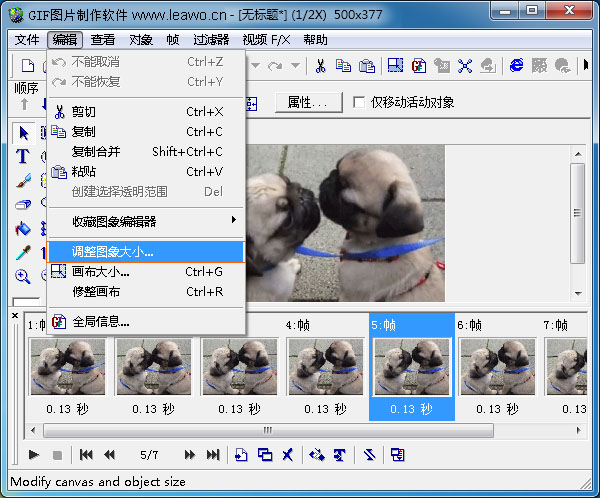The image size is (600, 498).
Task: Jump to the first frame
Action: tap(86, 455)
